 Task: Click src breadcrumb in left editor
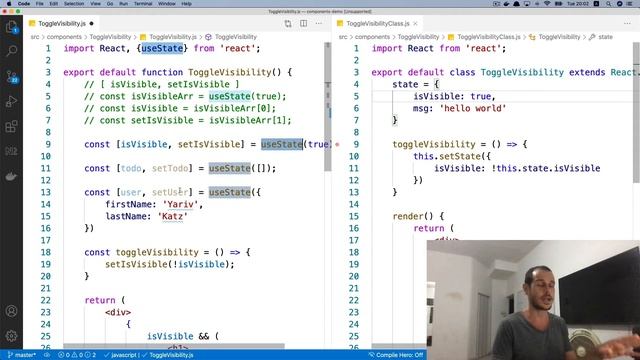35,37
